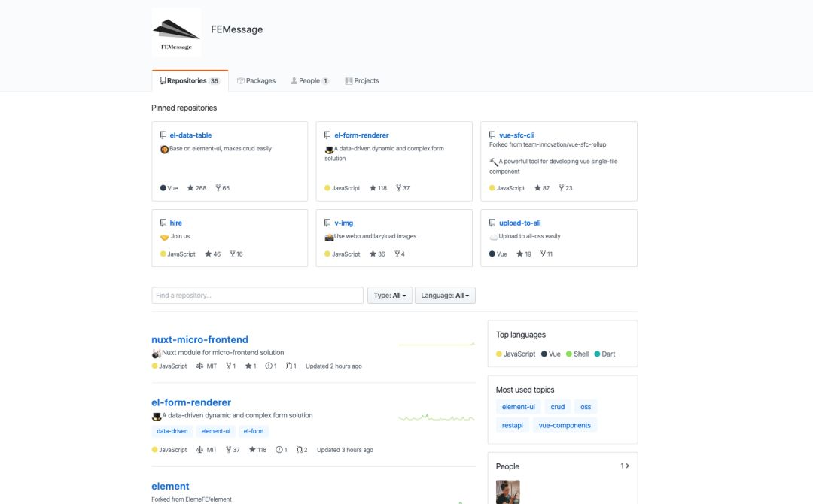Click repo icon beside v-img

327,223
